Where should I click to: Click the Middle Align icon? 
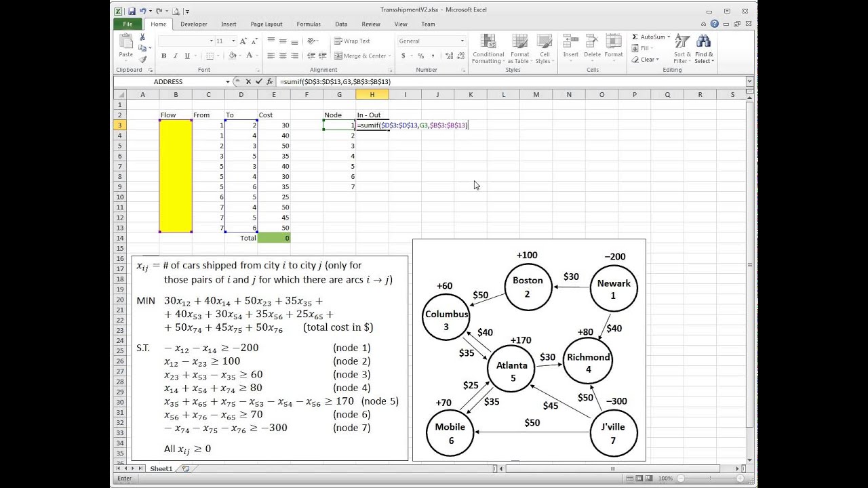283,41
